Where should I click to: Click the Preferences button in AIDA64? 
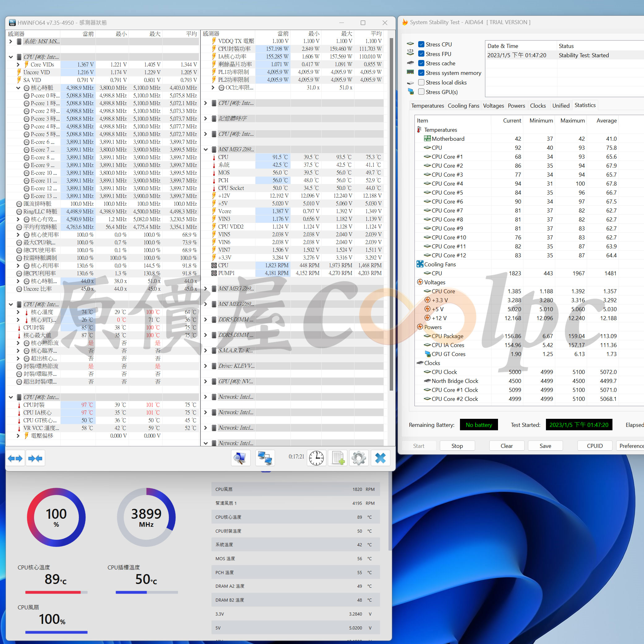point(630,446)
